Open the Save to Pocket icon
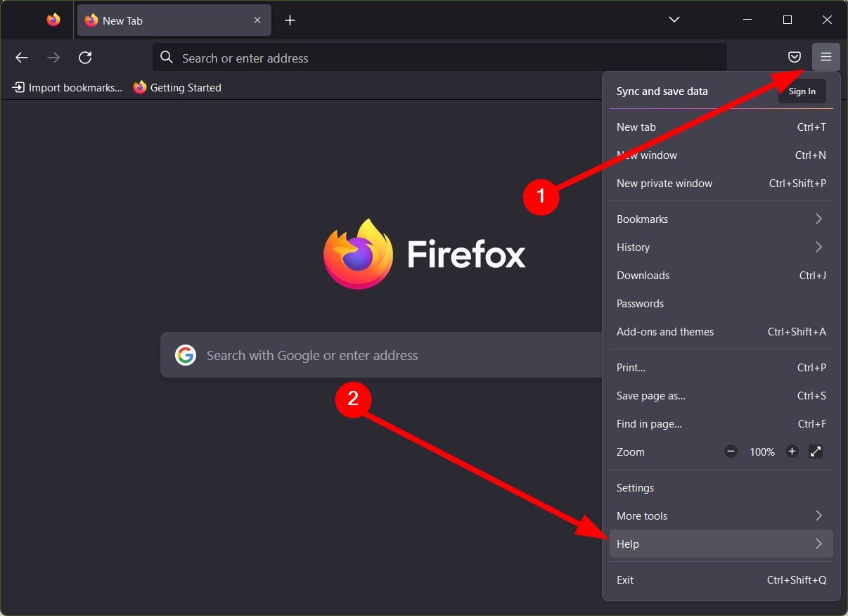The width and height of the screenshot is (848, 616). coord(795,58)
